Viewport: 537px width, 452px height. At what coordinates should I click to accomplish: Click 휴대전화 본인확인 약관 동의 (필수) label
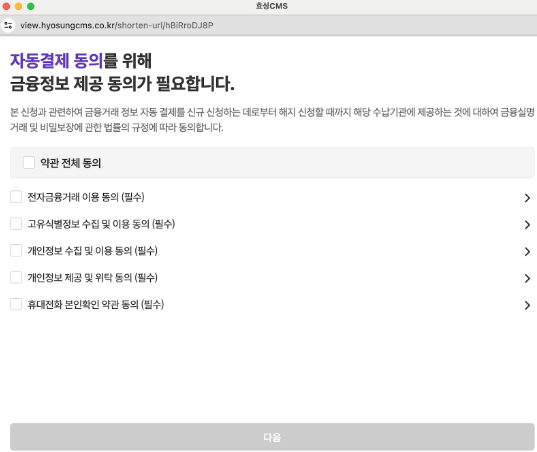point(96,304)
